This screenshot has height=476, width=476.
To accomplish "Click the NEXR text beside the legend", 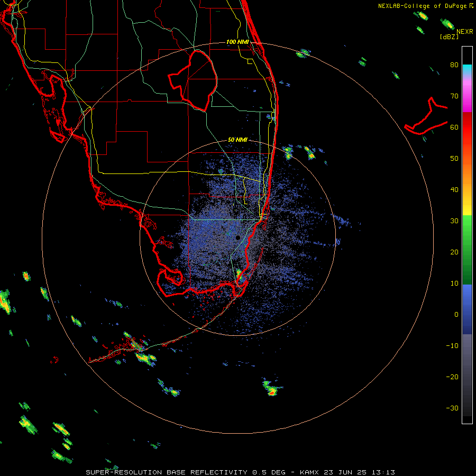I will (464, 32).
